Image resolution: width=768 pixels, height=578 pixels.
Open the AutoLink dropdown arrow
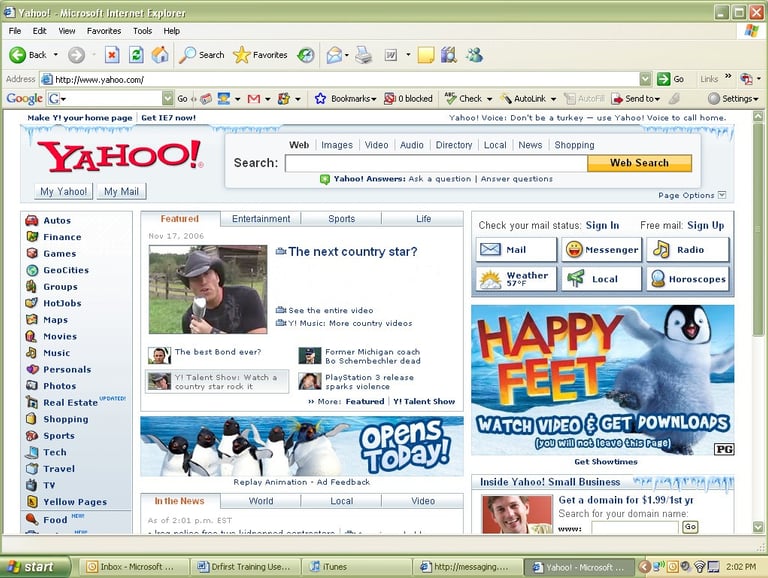click(553, 99)
